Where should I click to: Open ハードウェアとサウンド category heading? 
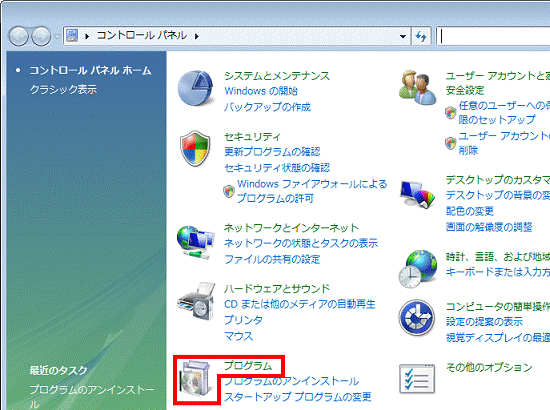click(277, 288)
